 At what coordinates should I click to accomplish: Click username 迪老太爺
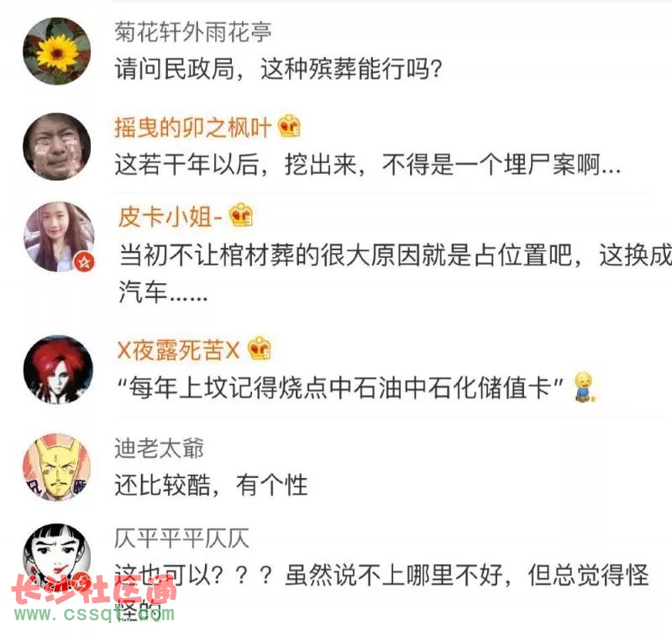tap(159, 449)
